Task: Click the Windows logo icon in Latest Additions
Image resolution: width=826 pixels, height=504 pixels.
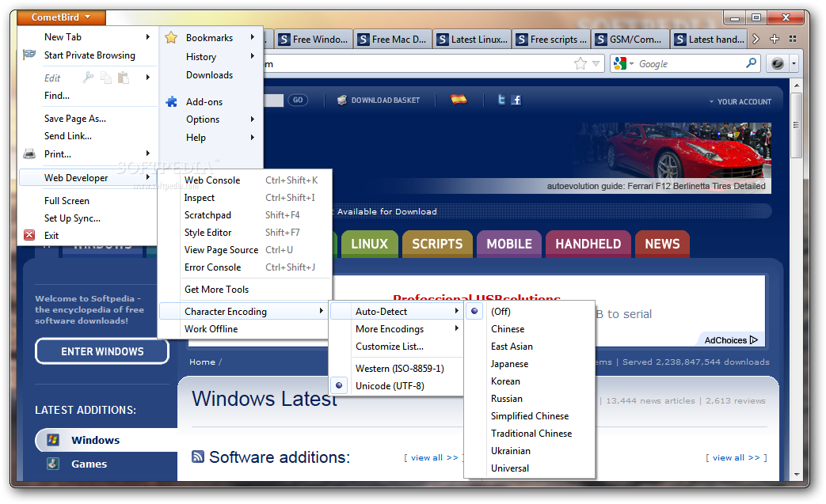Action: click(x=53, y=440)
